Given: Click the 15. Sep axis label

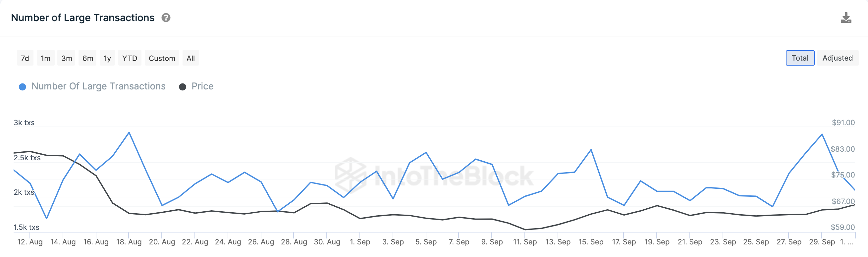Looking at the screenshot, I should tap(591, 242).
